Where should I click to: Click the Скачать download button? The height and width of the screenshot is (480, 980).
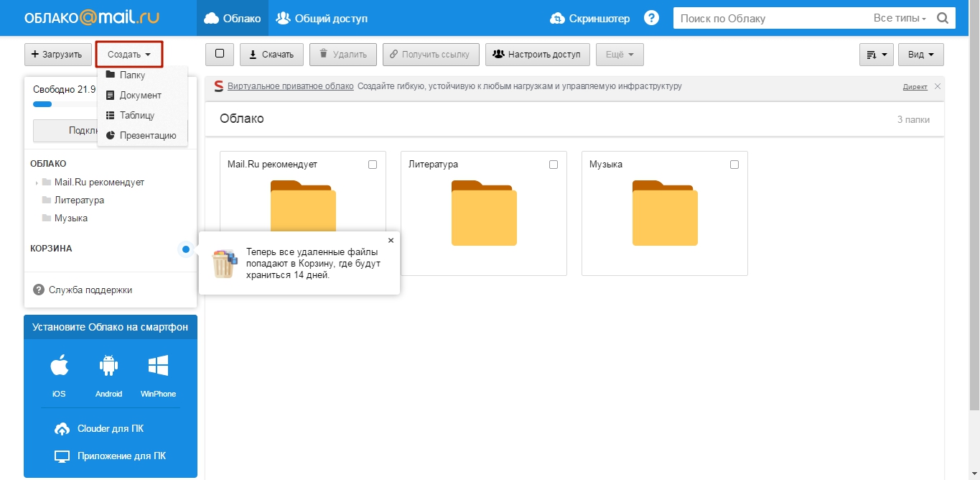point(271,55)
